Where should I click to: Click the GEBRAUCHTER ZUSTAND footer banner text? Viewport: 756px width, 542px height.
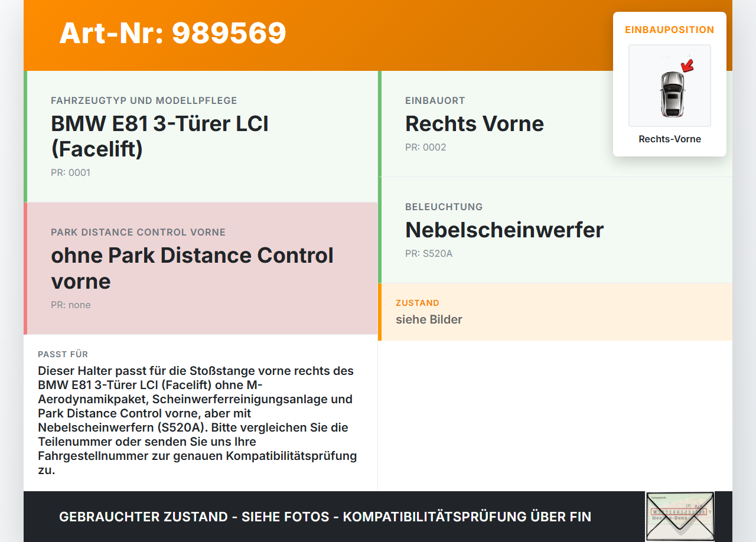tap(325, 517)
